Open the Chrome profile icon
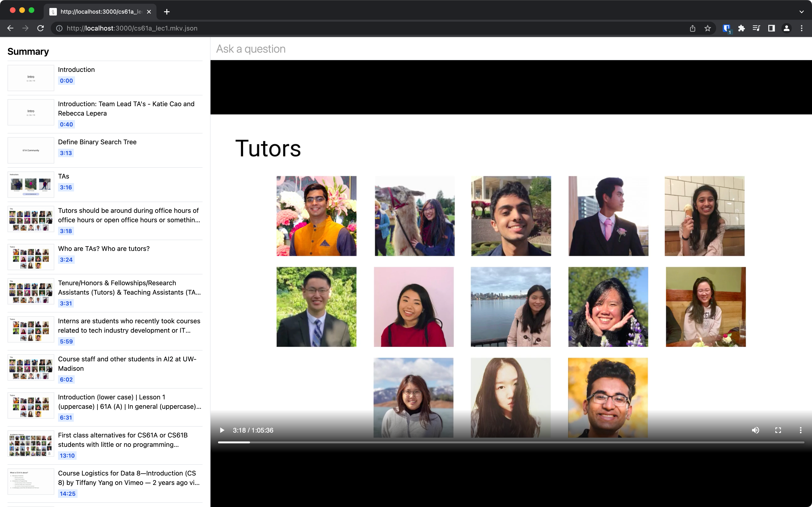The height and width of the screenshot is (507, 812). point(787,28)
